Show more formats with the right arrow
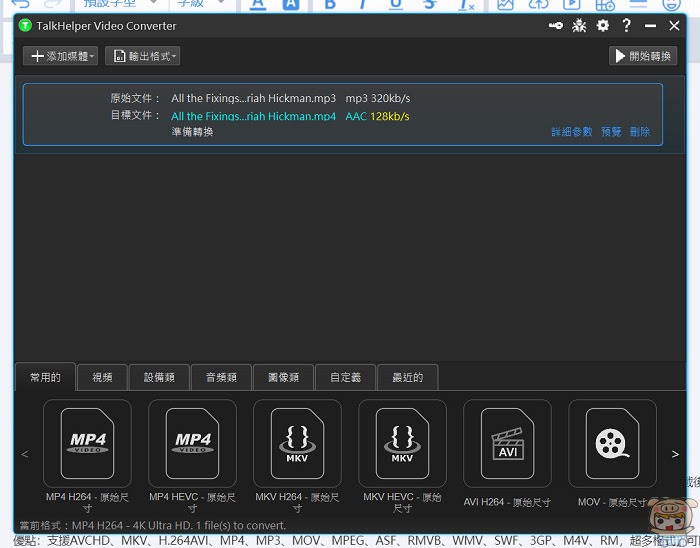Image resolution: width=700 pixels, height=548 pixels. point(675,454)
